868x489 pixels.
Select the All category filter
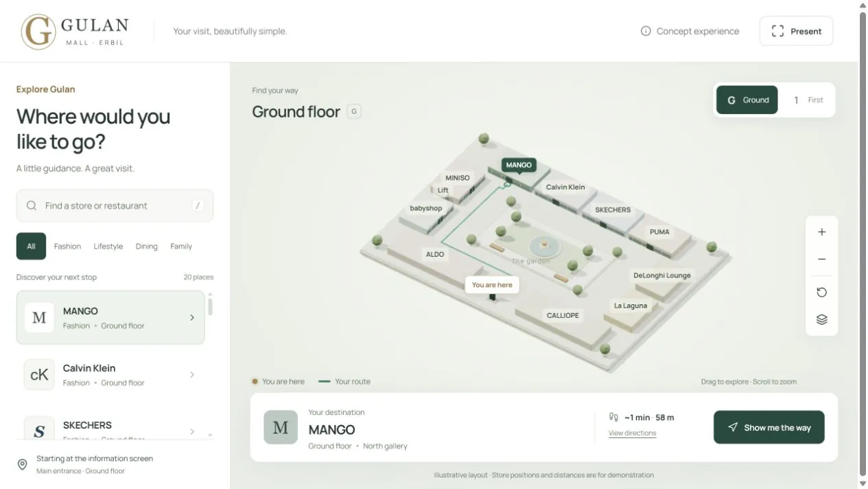click(x=31, y=247)
